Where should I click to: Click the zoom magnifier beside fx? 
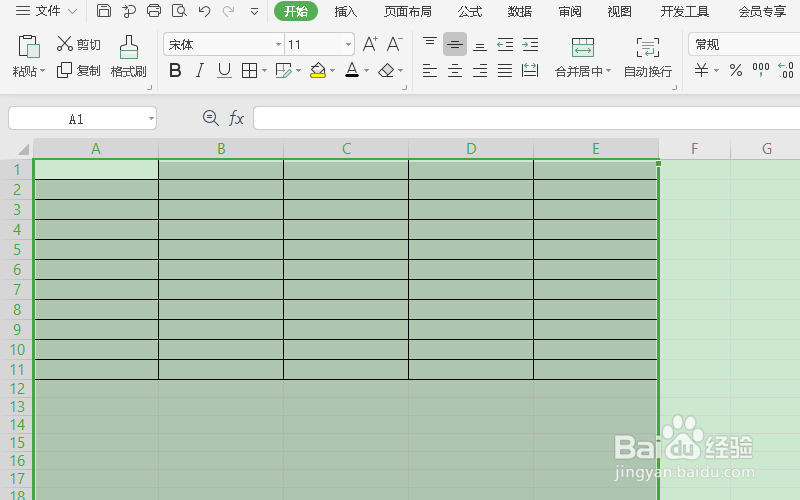click(x=210, y=118)
